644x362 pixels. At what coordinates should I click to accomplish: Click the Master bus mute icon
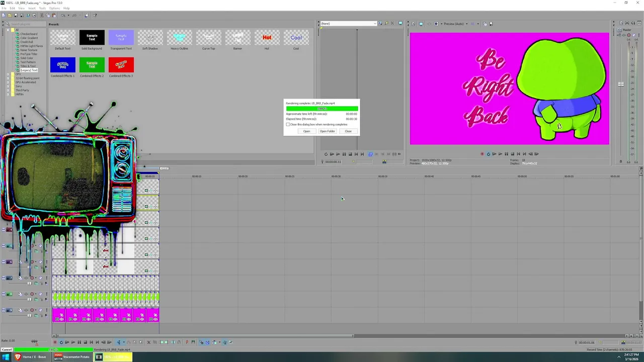point(633,35)
